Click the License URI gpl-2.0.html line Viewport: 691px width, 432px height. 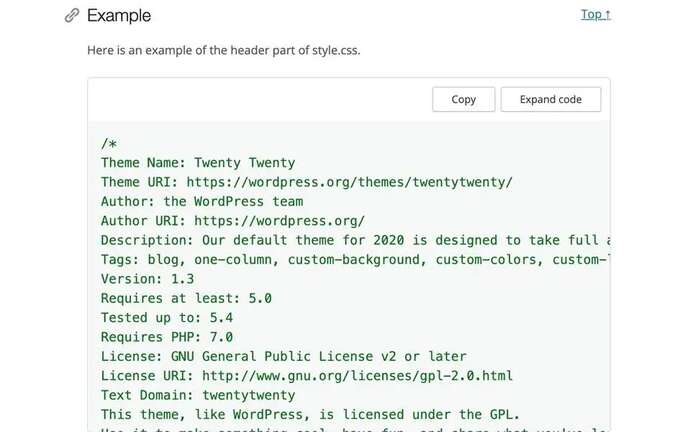[307, 376]
